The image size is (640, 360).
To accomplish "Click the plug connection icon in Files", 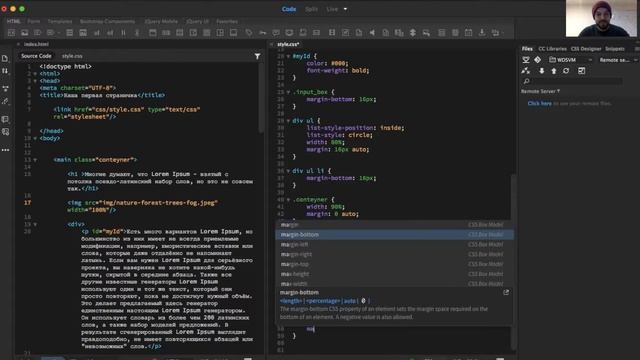I will point(526,71).
